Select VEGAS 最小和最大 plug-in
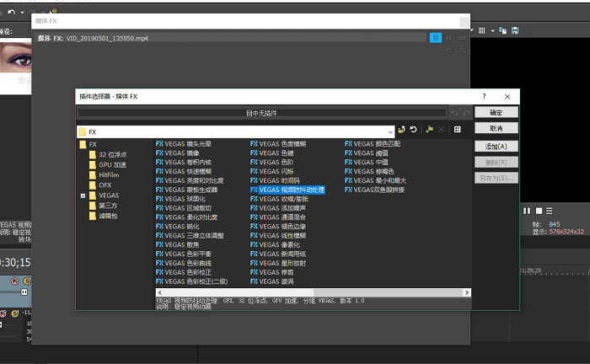 pos(376,180)
